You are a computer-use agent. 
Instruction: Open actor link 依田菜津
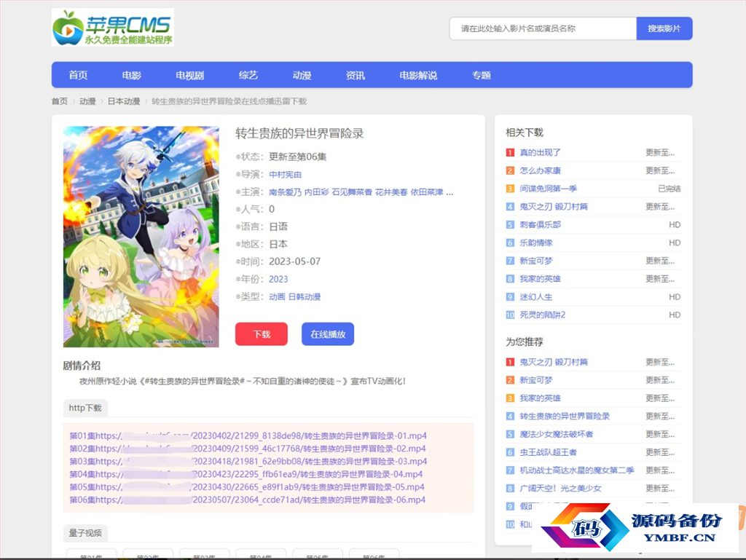(x=427, y=192)
